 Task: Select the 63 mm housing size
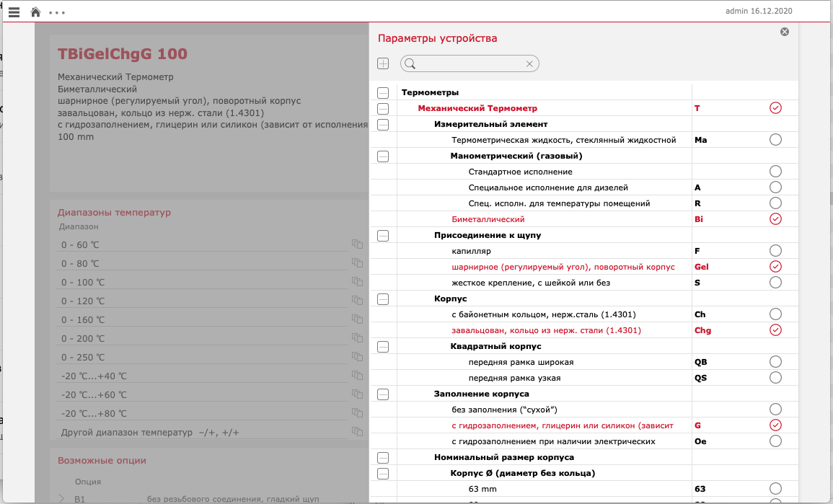[x=775, y=489]
